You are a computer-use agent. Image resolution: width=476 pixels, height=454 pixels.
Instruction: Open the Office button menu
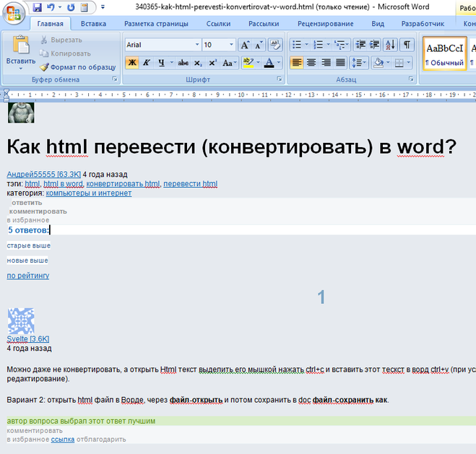pos(14,13)
